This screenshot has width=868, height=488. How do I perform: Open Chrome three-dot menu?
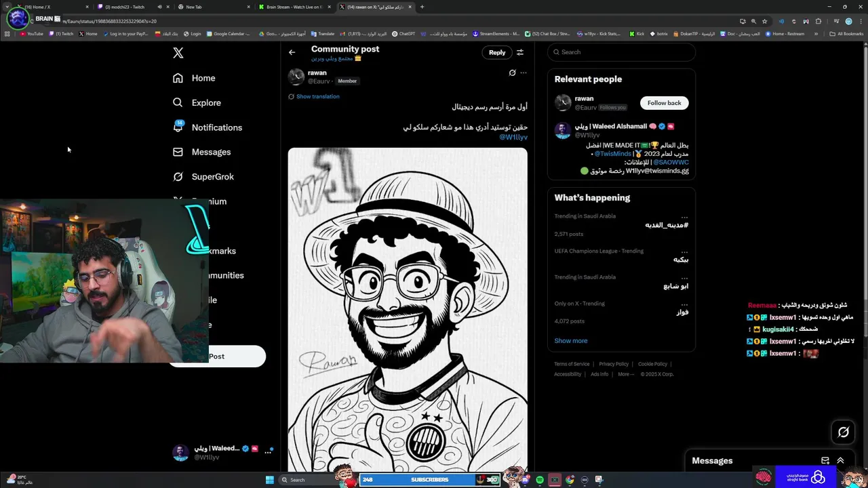[860, 21]
